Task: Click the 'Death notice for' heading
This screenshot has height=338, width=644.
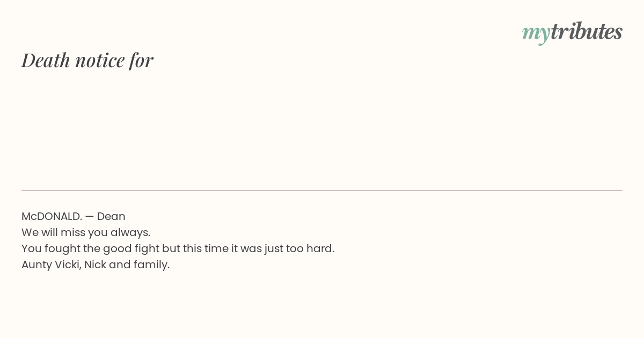Action: pyautogui.click(x=87, y=60)
